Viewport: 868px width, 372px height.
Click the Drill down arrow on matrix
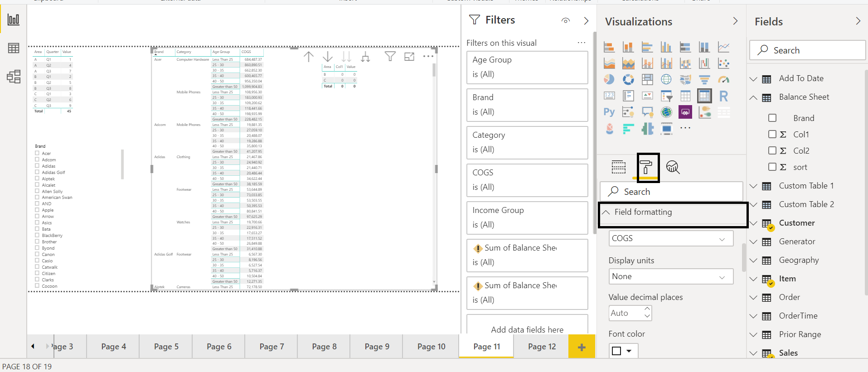pyautogui.click(x=328, y=57)
